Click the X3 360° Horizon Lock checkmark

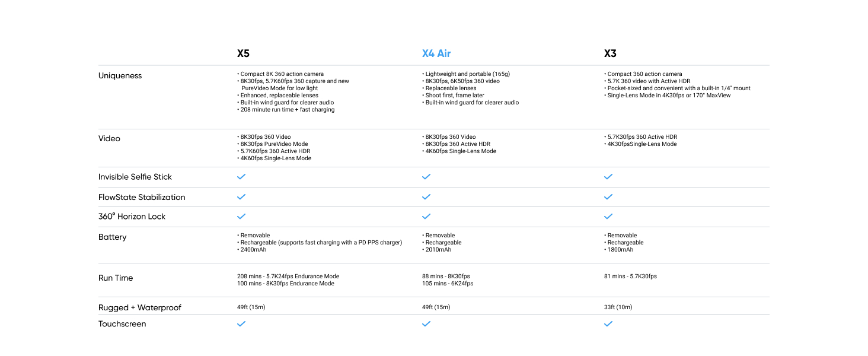coord(608,217)
